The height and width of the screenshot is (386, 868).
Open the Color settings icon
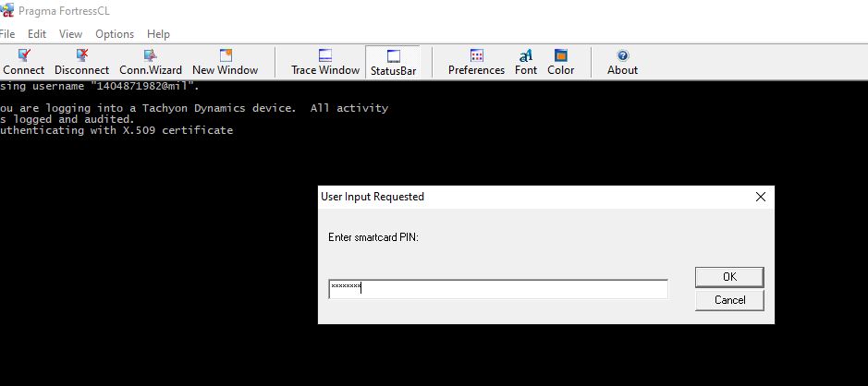click(561, 62)
